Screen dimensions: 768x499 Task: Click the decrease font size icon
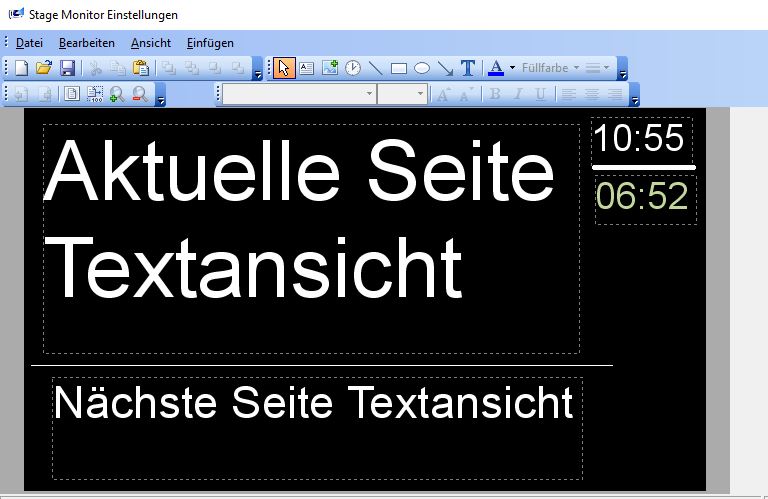pos(466,94)
